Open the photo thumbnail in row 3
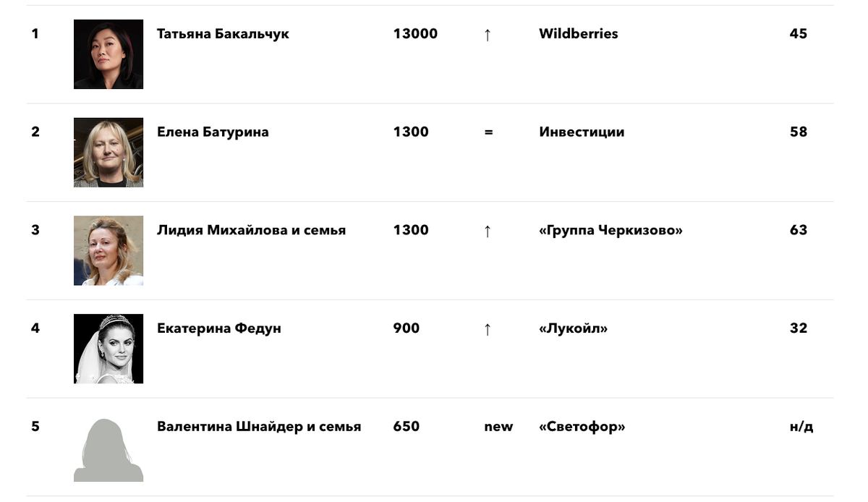The height and width of the screenshot is (502, 868). [x=109, y=250]
